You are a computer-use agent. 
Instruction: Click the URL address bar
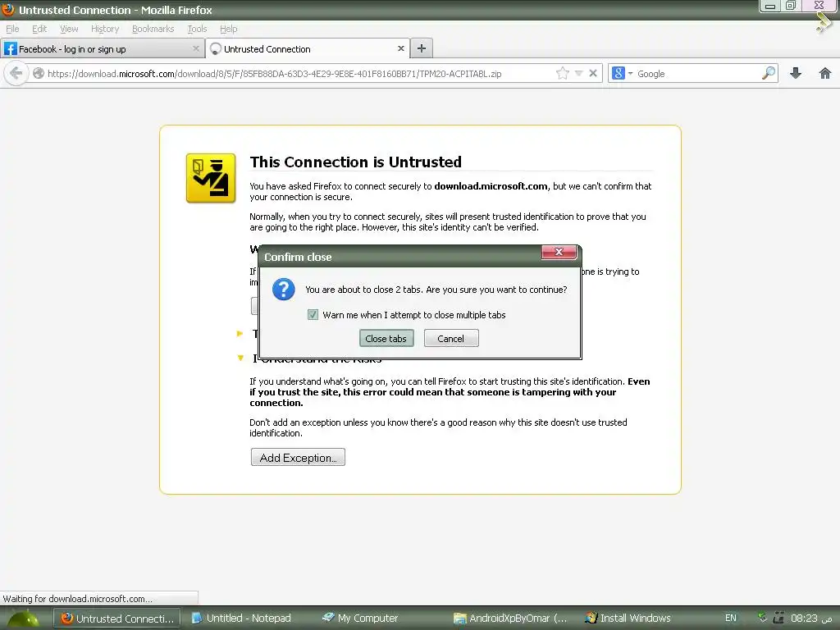[x=300, y=73]
